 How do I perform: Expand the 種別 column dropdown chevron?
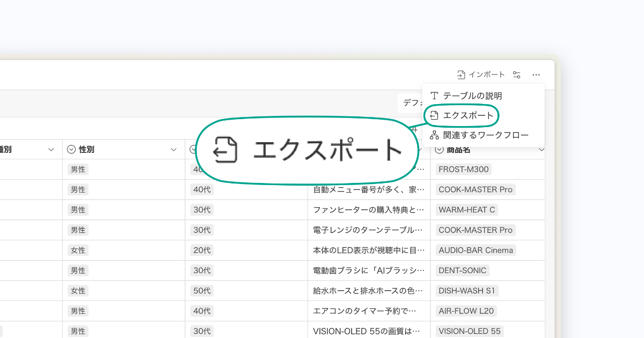click(52, 150)
